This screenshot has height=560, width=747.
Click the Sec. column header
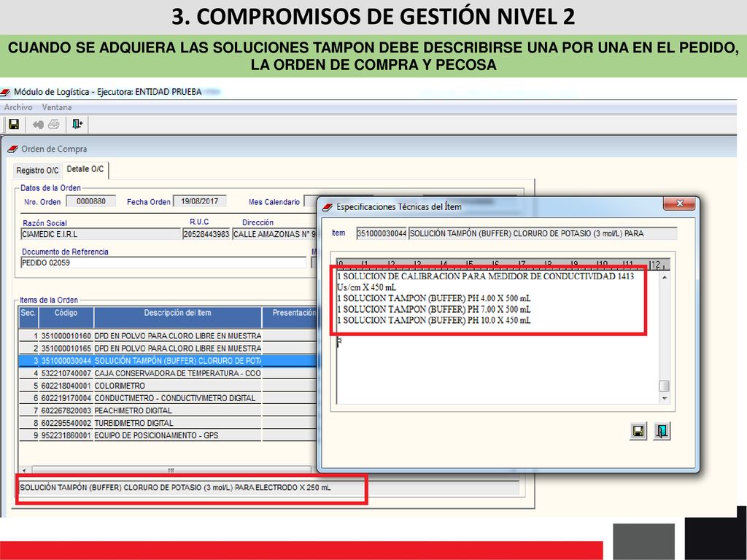pos(28,317)
